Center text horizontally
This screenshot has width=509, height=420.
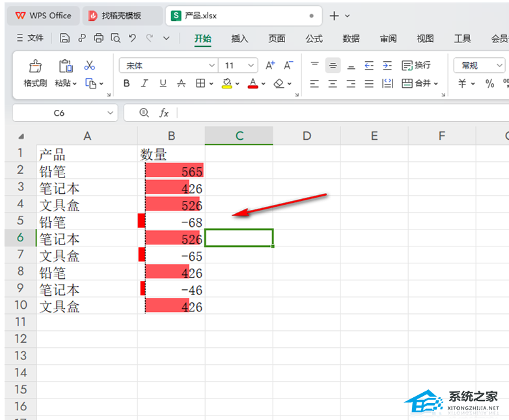(333, 84)
